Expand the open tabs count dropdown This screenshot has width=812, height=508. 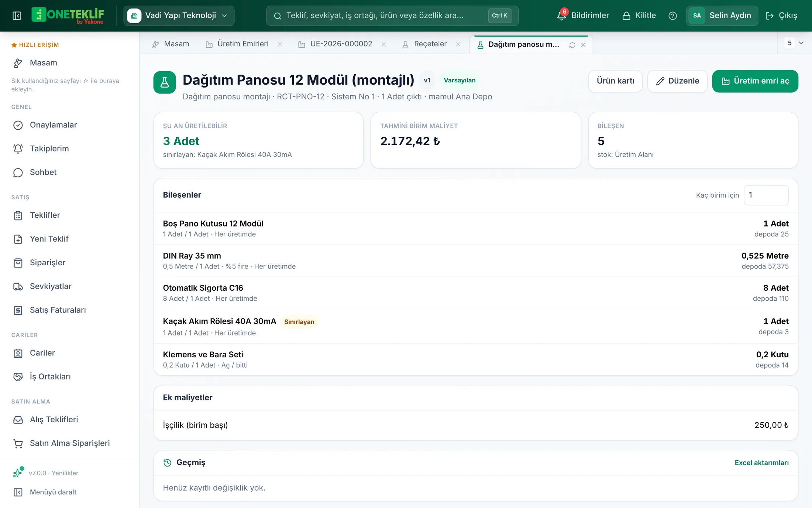tap(795, 43)
